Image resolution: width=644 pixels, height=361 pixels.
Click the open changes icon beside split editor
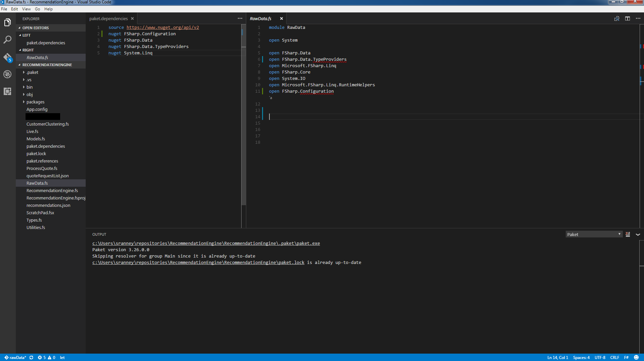617,18
